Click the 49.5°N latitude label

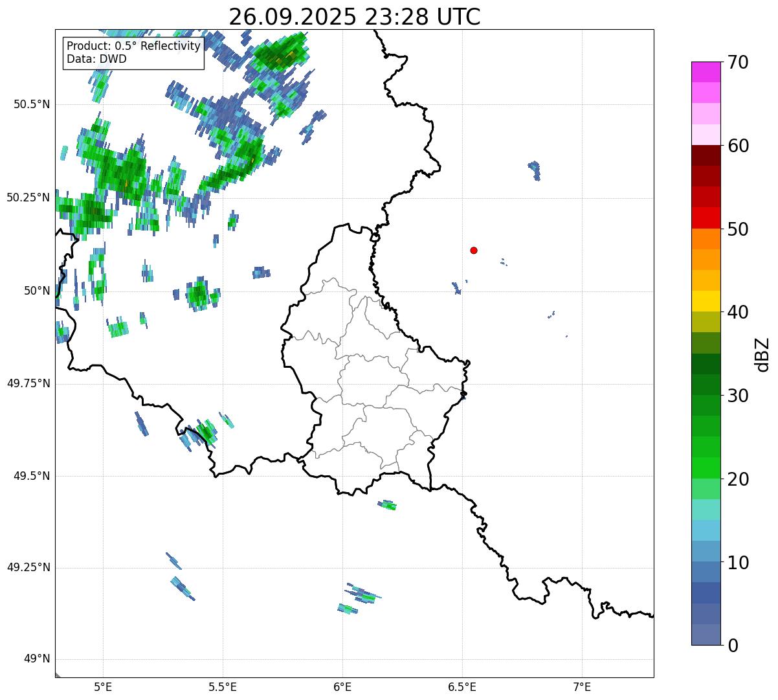(32, 476)
